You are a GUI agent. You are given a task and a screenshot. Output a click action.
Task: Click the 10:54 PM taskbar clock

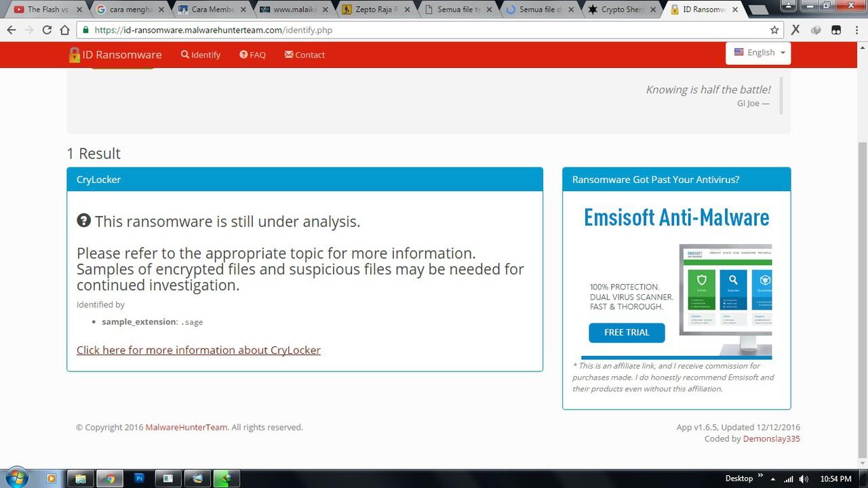(835, 479)
